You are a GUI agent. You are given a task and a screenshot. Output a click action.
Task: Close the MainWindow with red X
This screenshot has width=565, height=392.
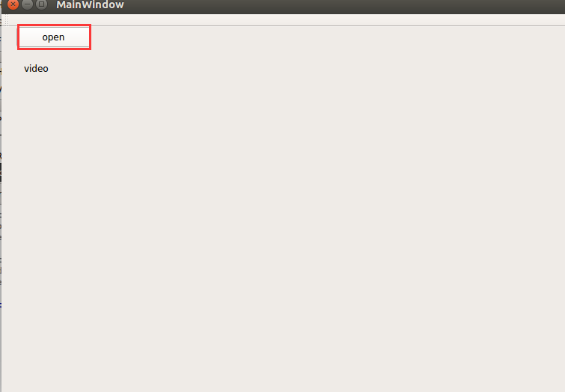13,4
